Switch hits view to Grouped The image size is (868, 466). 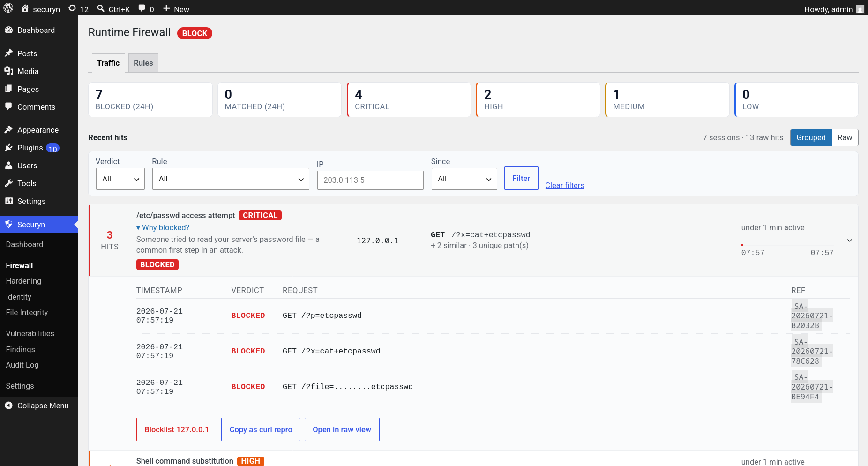click(x=811, y=137)
